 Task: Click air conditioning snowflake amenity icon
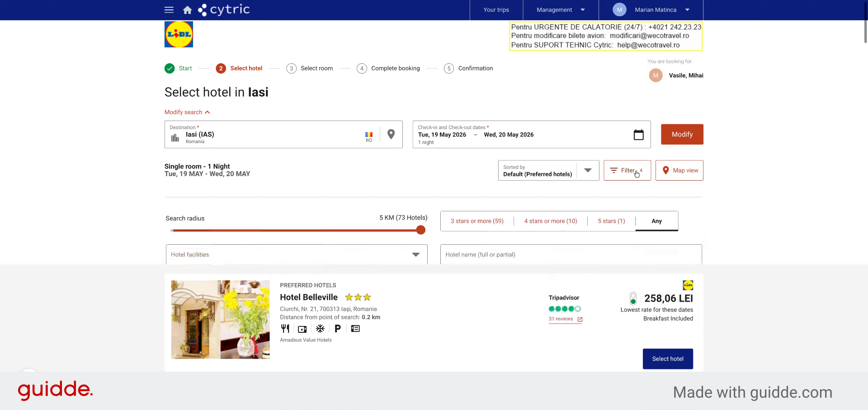320,329
